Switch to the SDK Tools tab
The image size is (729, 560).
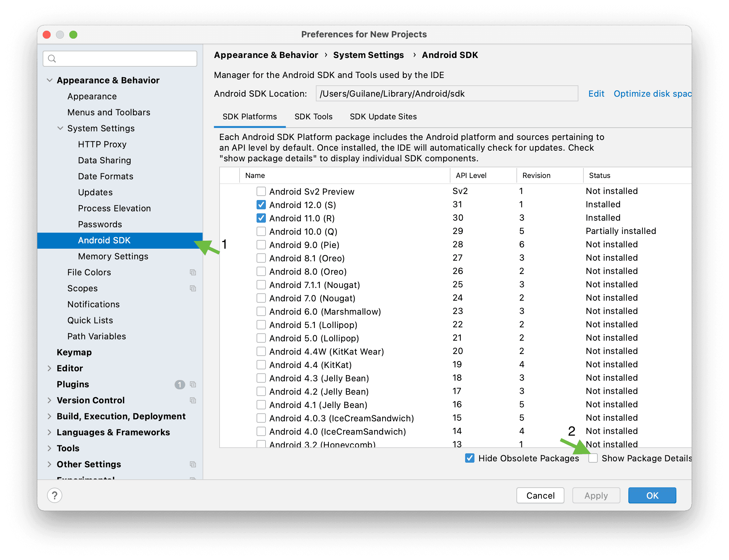[x=313, y=117]
